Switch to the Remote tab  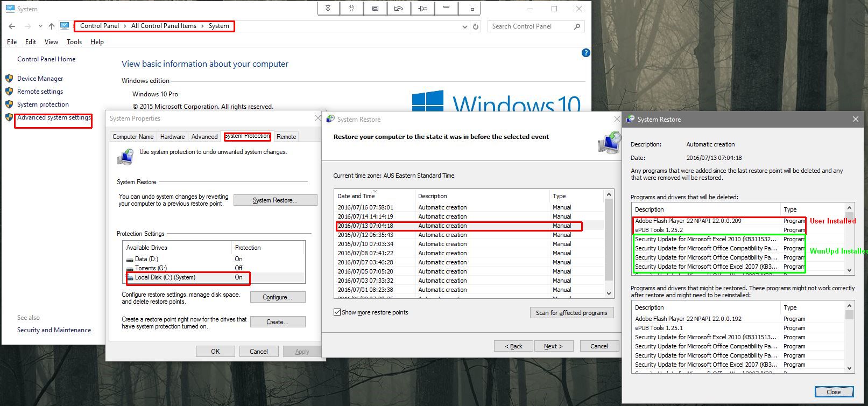point(286,137)
